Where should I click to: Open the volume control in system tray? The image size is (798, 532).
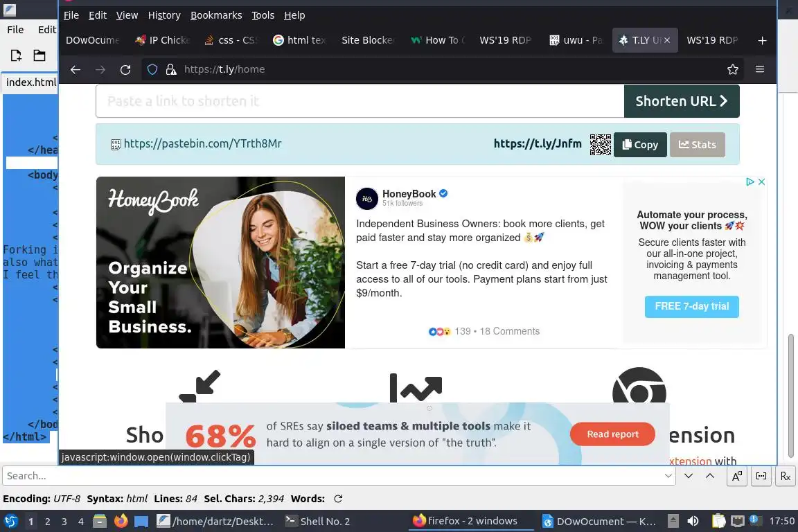[693, 522]
